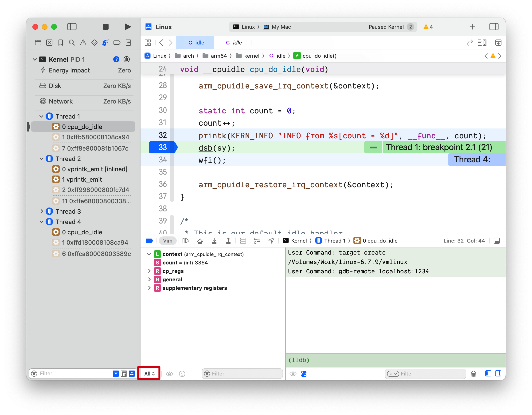
Task: Open the All variables scope dropdown
Action: [149, 374]
